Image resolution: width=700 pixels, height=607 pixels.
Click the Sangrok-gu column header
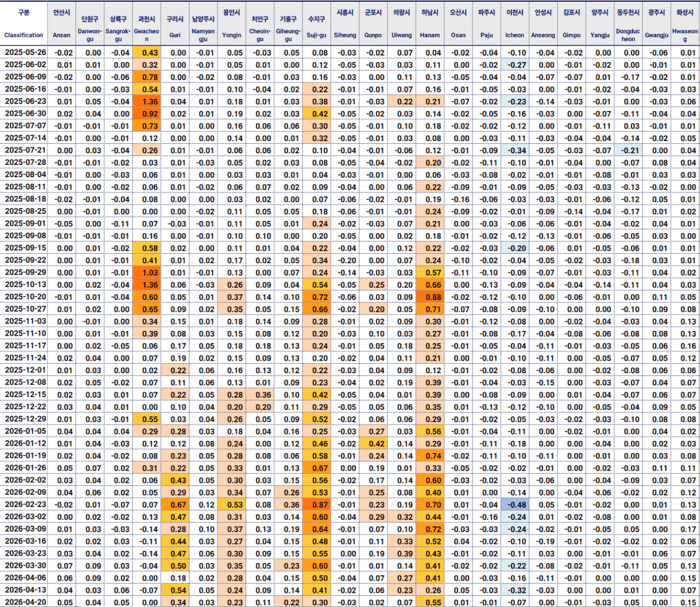[x=118, y=23]
